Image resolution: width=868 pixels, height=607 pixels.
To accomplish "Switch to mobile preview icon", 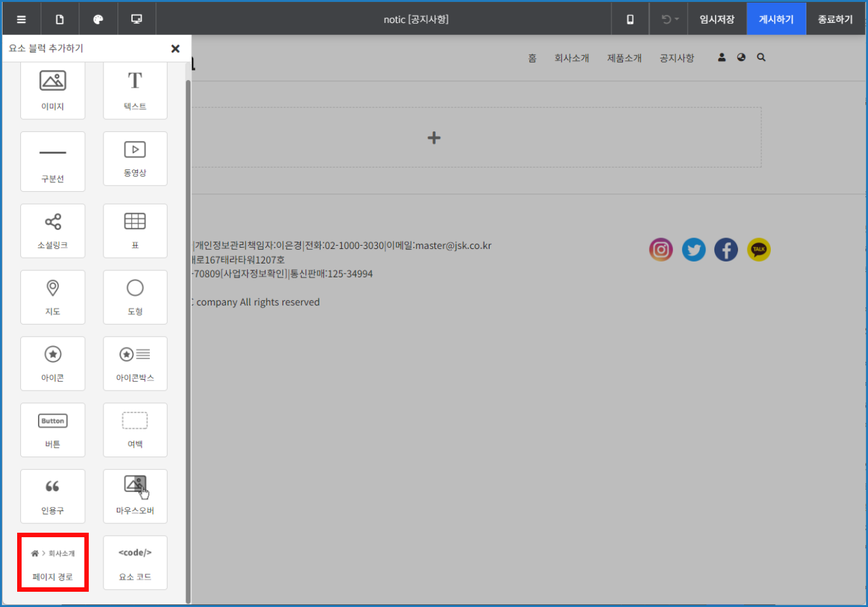I will (630, 19).
